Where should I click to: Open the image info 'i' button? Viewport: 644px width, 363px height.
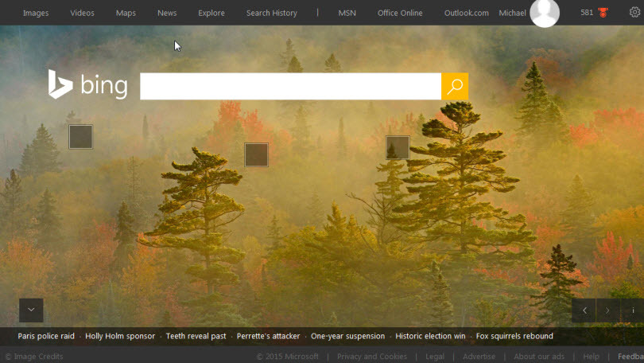coord(633,310)
